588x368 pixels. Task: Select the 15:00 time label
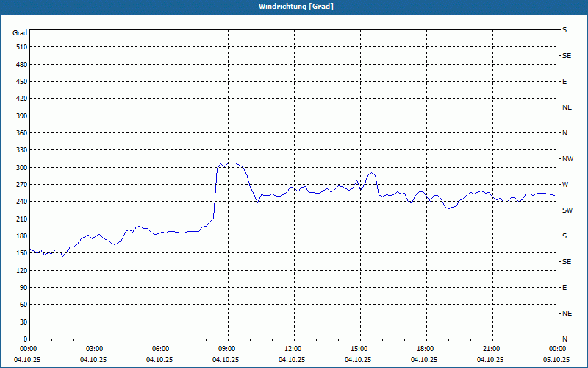tap(359, 349)
